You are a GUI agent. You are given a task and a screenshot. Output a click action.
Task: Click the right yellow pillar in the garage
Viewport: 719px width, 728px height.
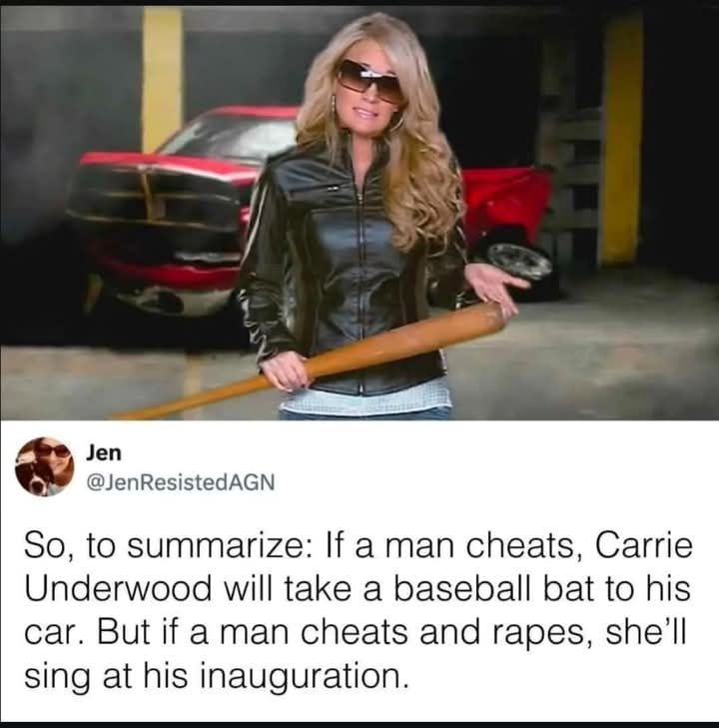pos(621,139)
